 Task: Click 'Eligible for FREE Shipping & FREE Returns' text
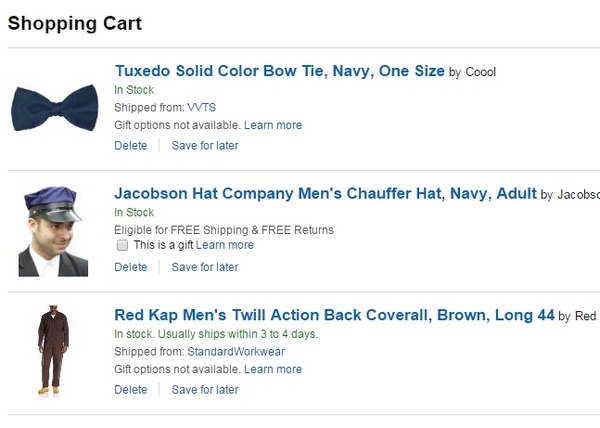(224, 230)
